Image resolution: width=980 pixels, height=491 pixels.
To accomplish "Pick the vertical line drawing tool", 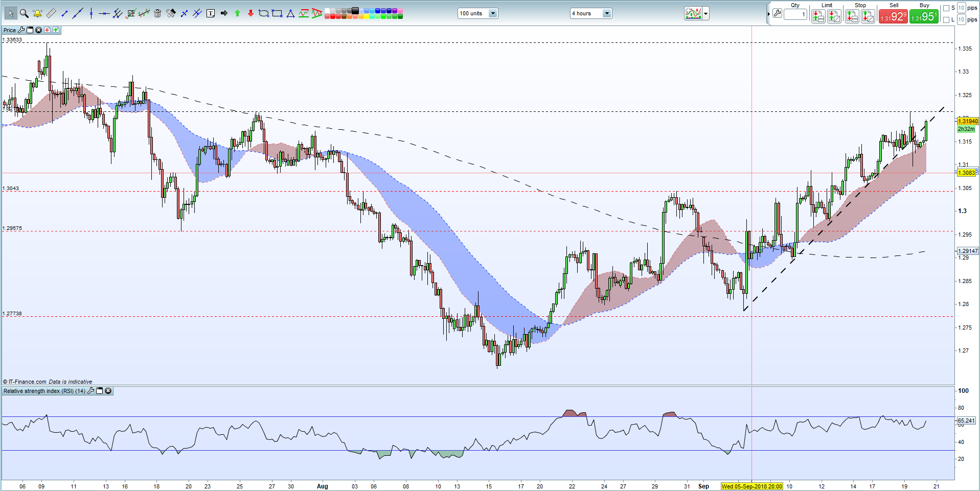I will point(91,13).
